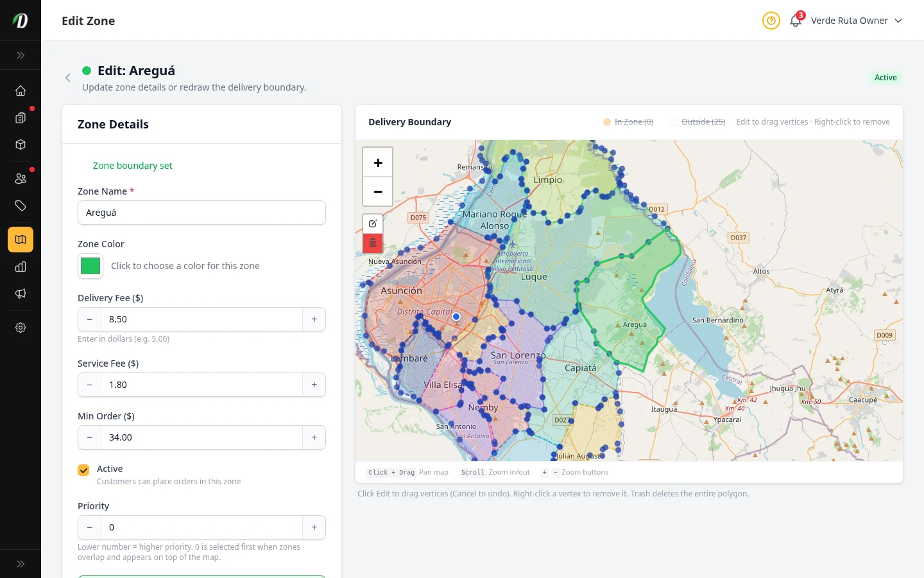This screenshot has width=924, height=578.
Task: Open the Verde Ruta Owner account dropdown
Action: coord(857,21)
